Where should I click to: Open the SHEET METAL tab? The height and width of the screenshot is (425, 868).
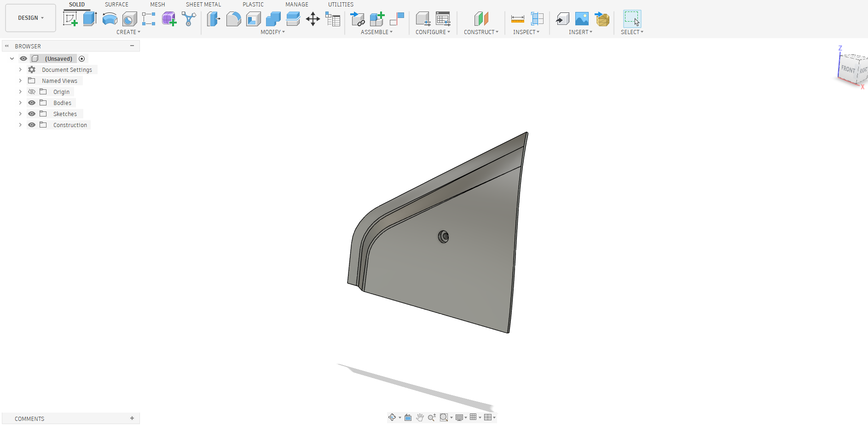[x=203, y=5]
